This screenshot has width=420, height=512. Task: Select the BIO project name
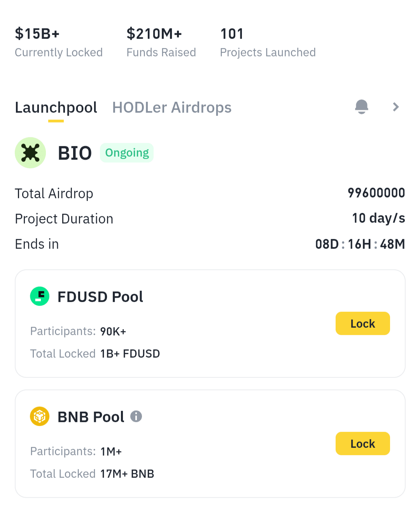pyautogui.click(x=75, y=153)
